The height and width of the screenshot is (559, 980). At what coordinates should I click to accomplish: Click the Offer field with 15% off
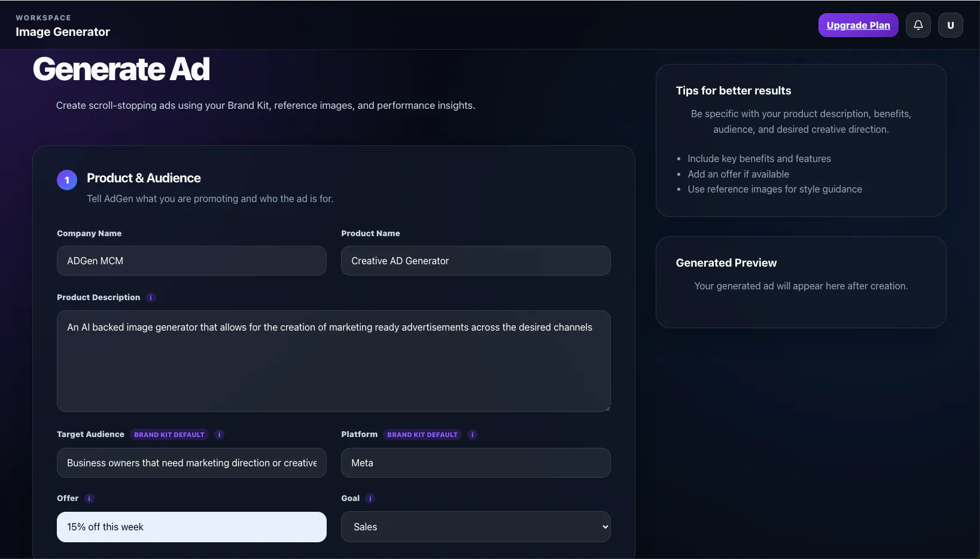[191, 527]
